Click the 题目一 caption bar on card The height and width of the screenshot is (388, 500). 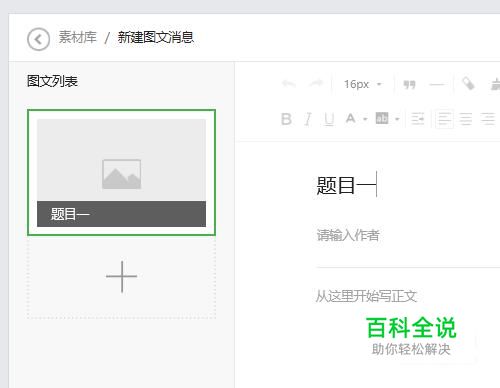click(x=121, y=214)
